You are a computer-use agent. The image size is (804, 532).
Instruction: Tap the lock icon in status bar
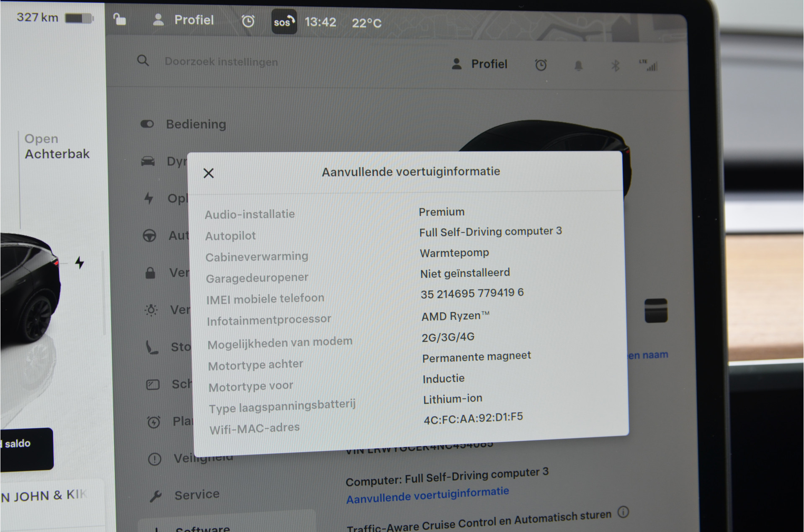coord(120,19)
